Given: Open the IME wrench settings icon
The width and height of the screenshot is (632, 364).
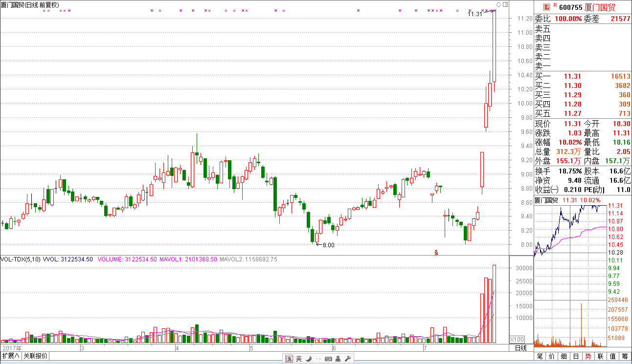Looking at the screenshot, I should tap(348, 359).
